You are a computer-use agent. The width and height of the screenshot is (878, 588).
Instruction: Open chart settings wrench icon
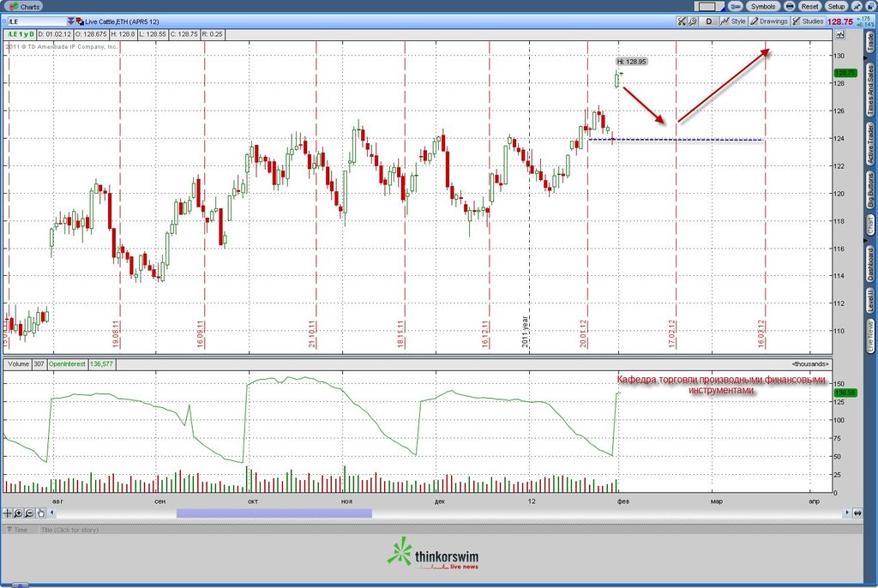point(693,21)
